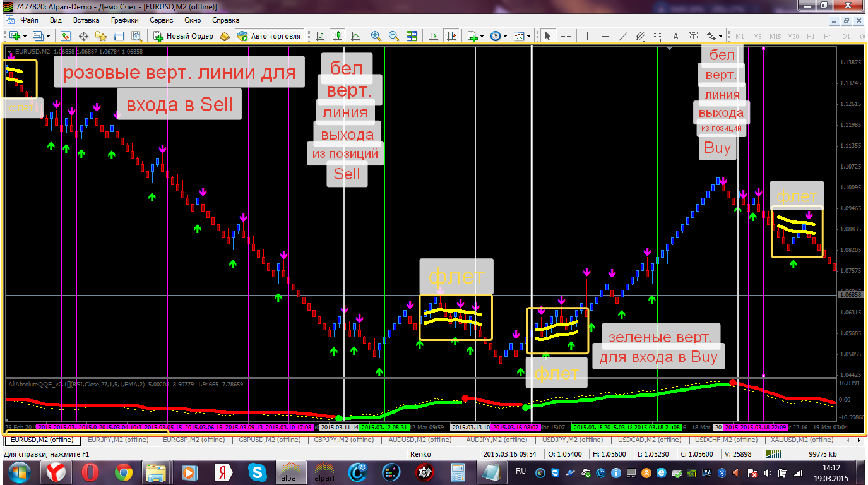This screenshot has width=868, height=485.
Task: Zoom out on the chart
Action: 394,36
